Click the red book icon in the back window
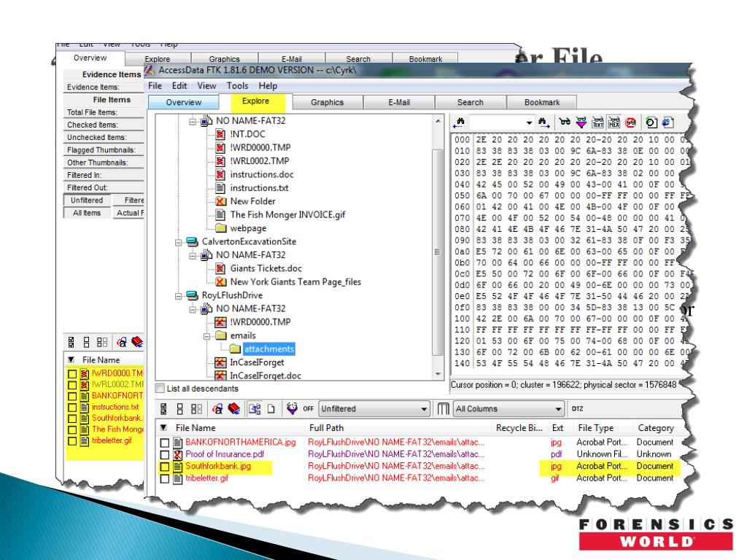This screenshot has width=747, height=560. pyautogui.click(x=136, y=342)
